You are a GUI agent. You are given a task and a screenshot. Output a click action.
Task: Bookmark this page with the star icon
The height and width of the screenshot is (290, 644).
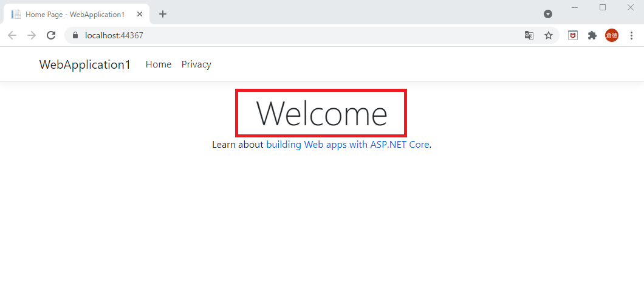click(548, 35)
